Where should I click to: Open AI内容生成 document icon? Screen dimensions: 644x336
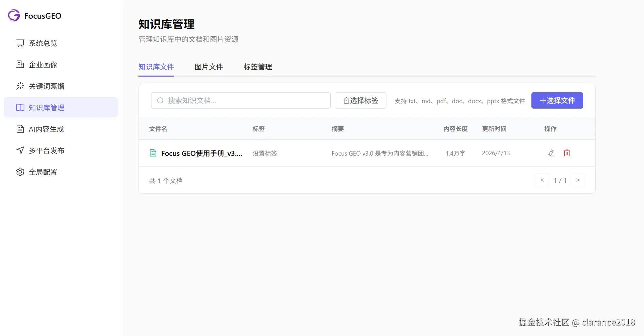[x=20, y=129]
